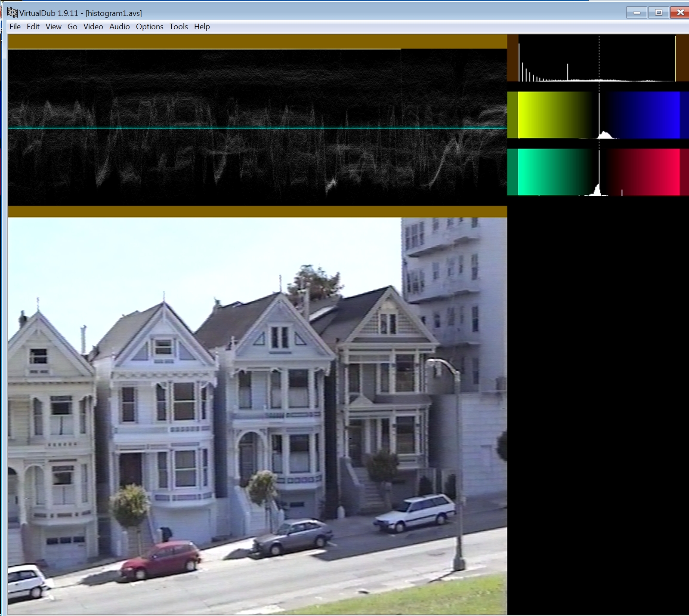
Task: Maximize the VirtualDub window
Action: click(x=658, y=12)
